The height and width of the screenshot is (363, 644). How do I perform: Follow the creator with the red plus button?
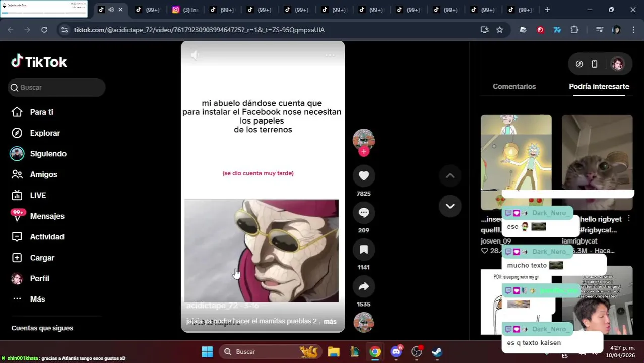[364, 151]
